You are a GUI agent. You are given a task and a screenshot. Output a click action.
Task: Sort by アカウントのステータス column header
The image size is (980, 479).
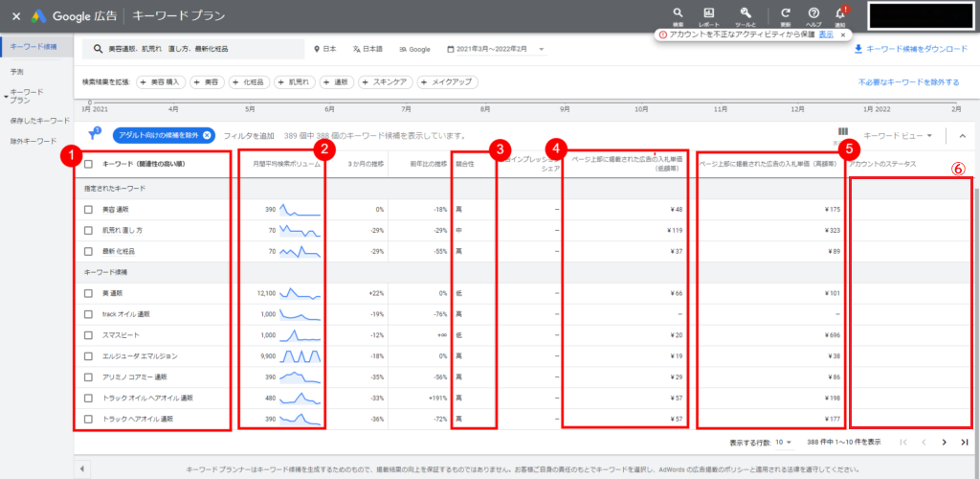click(881, 164)
